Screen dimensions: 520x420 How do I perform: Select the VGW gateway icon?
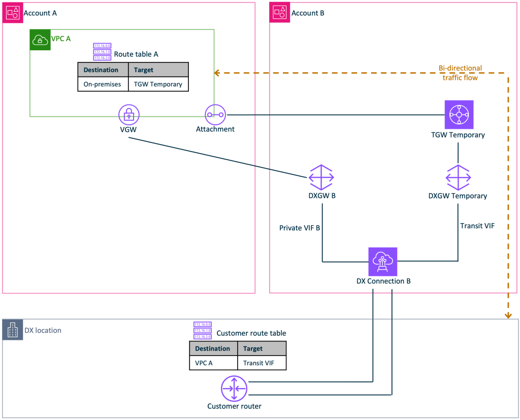point(128,115)
